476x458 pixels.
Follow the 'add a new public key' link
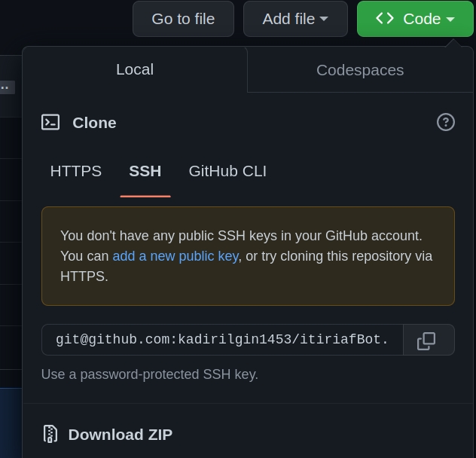click(175, 256)
